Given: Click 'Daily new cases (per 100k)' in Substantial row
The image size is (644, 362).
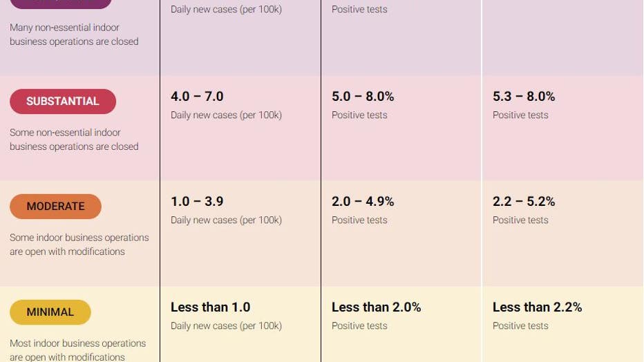Looking at the screenshot, I should coord(227,115).
